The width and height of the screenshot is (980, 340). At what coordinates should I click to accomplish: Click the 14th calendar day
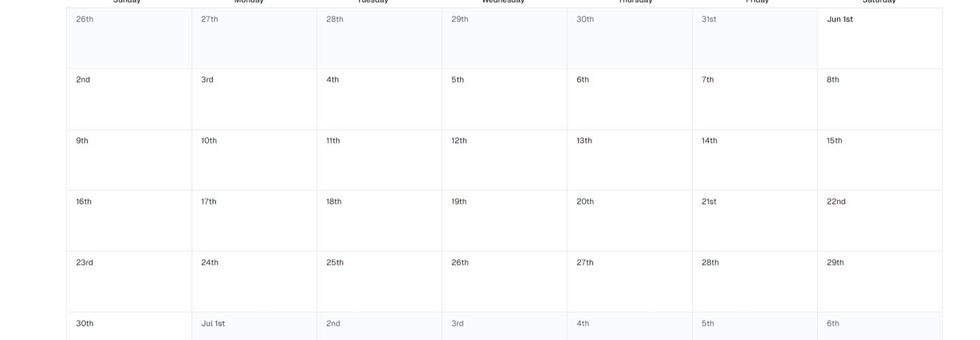pyautogui.click(x=755, y=160)
